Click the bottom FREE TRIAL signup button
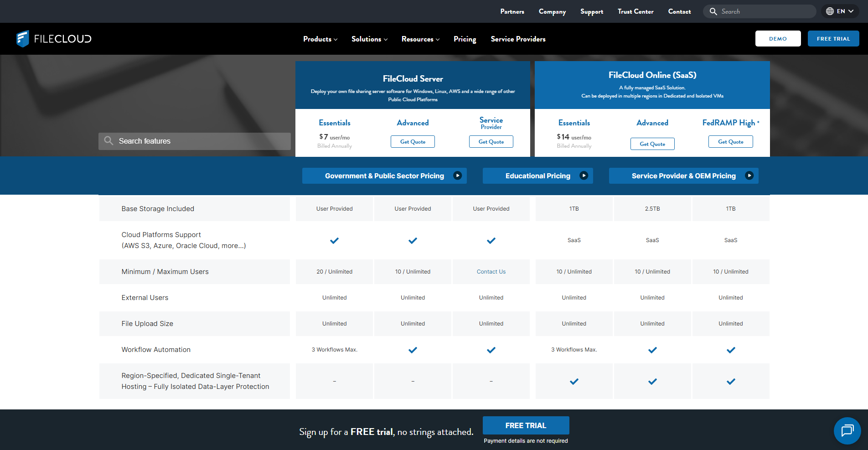868x450 pixels. [x=526, y=425]
